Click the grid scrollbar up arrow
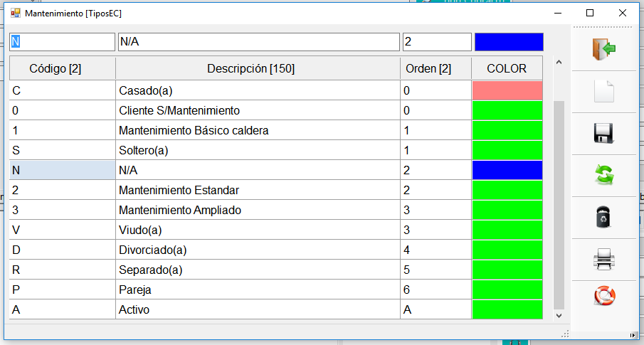The height and width of the screenshot is (345, 644). (559, 63)
